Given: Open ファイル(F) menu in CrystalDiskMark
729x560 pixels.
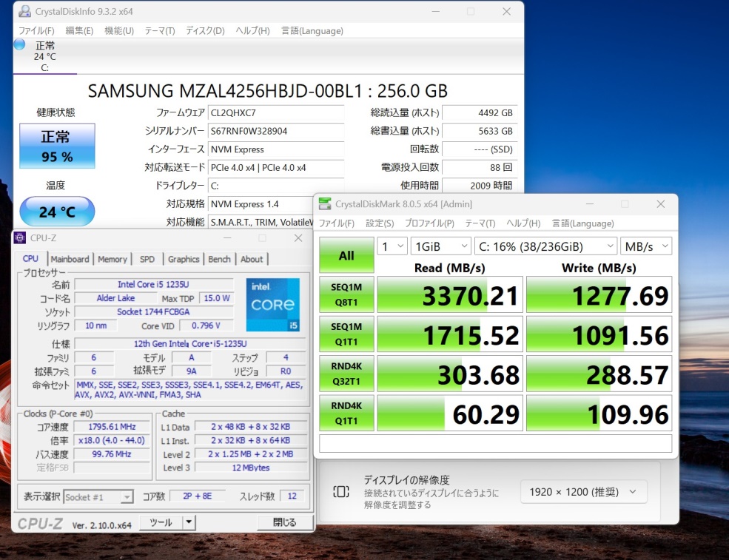Looking at the screenshot, I should (x=336, y=223).
